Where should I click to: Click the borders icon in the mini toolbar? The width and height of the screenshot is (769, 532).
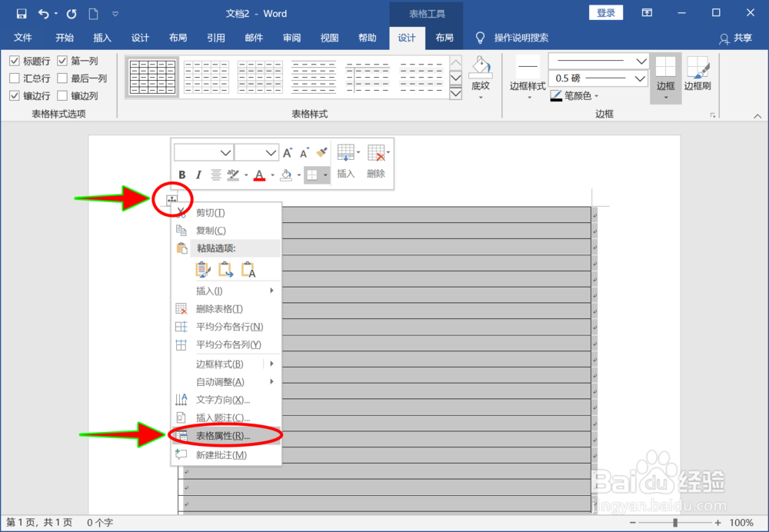tap(312, 175)
